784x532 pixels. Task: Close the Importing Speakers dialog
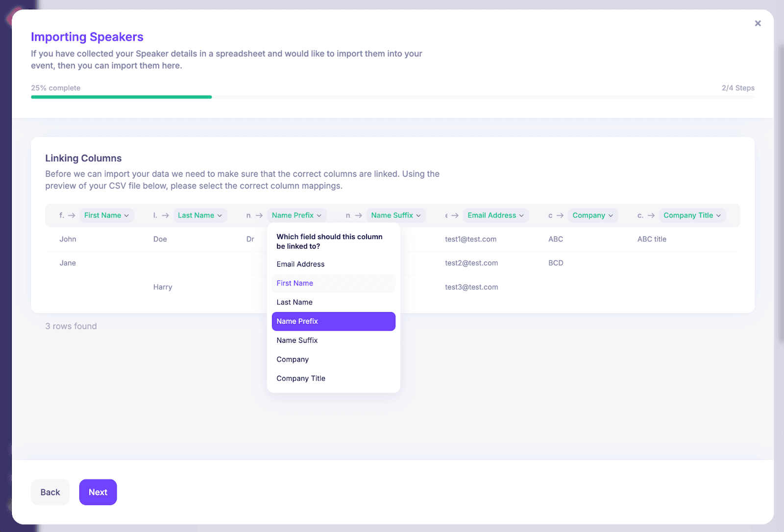pyautogui.click(x=758, y=24)
